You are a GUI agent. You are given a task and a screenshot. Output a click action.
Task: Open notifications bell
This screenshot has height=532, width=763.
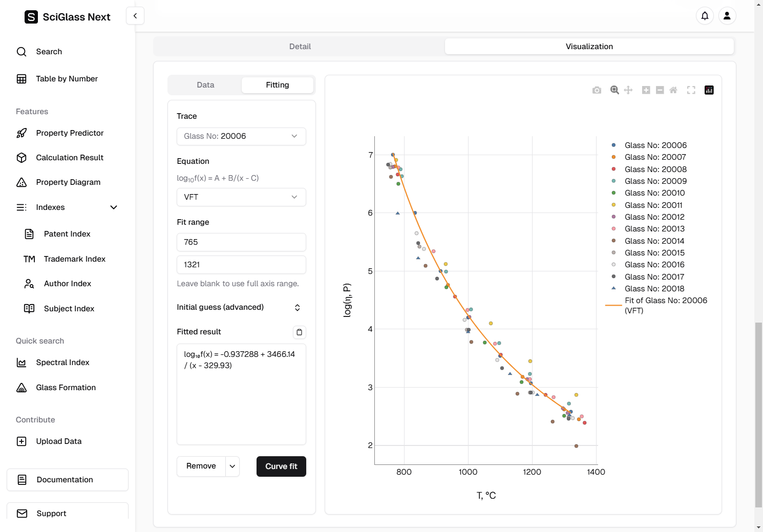[705, 16]
